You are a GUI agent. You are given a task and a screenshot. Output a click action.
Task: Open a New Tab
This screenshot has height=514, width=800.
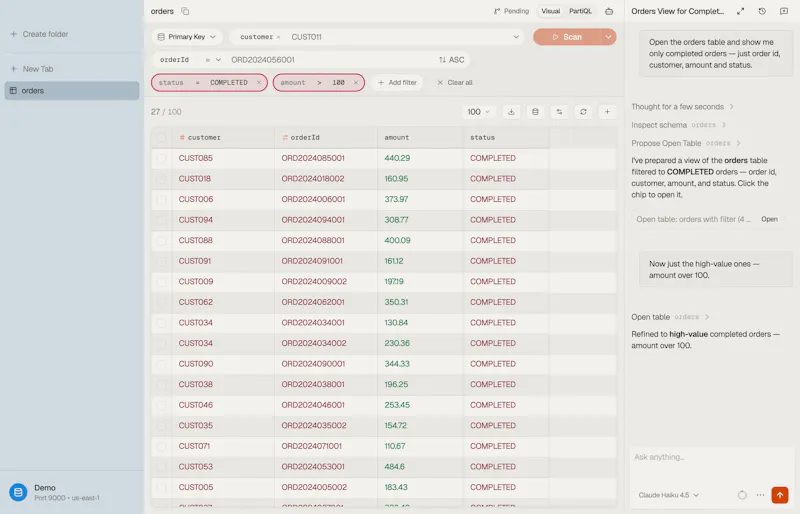pyautogui.click(x=32, y=69)
